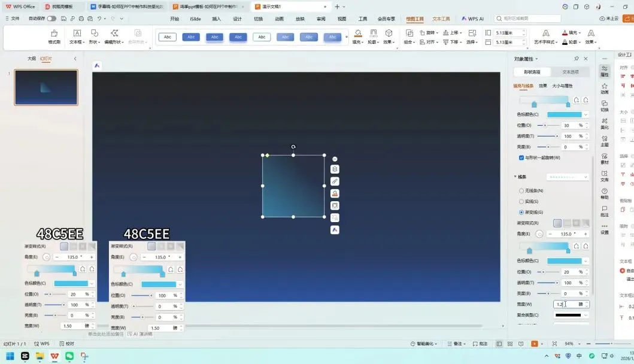The width and height of the screenshot is (634, 364).
Task: Open the Rotate (旋转) dropdown
Action: pyautogui.click(x=429, y=33)
